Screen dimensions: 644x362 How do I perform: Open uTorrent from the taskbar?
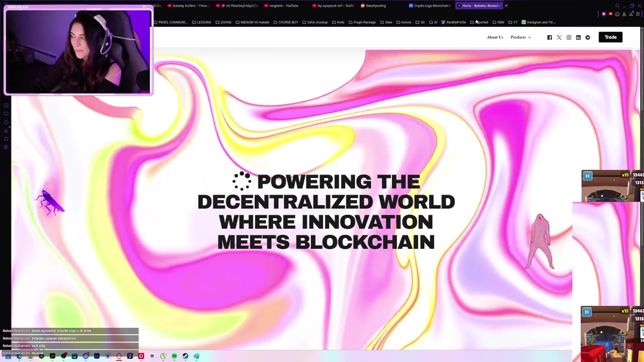click(x=163, y=356)
